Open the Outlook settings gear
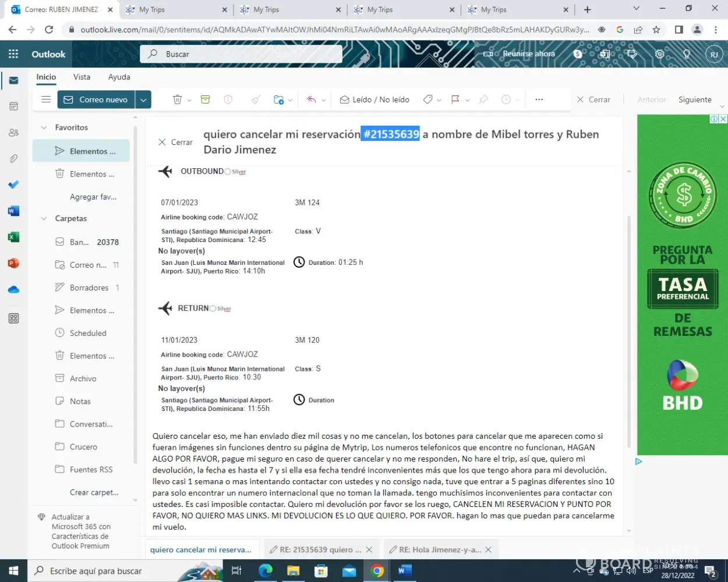Screen dimensions: 728x582 click(x=659, y=54)
